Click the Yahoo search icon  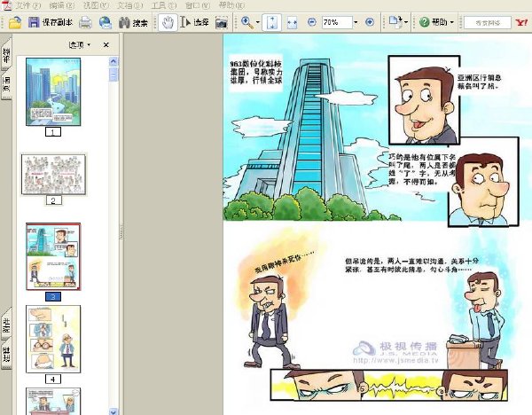521,23
